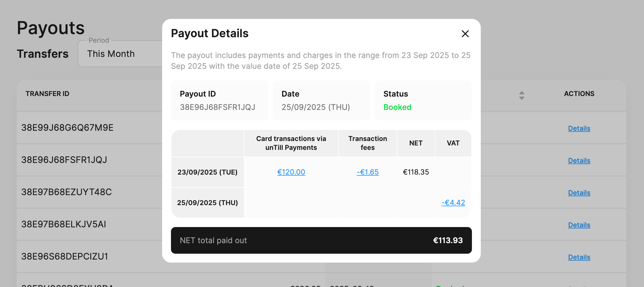Click the ACTIONS column header
This screenshot has height=287, width=644.
[579, 94]
